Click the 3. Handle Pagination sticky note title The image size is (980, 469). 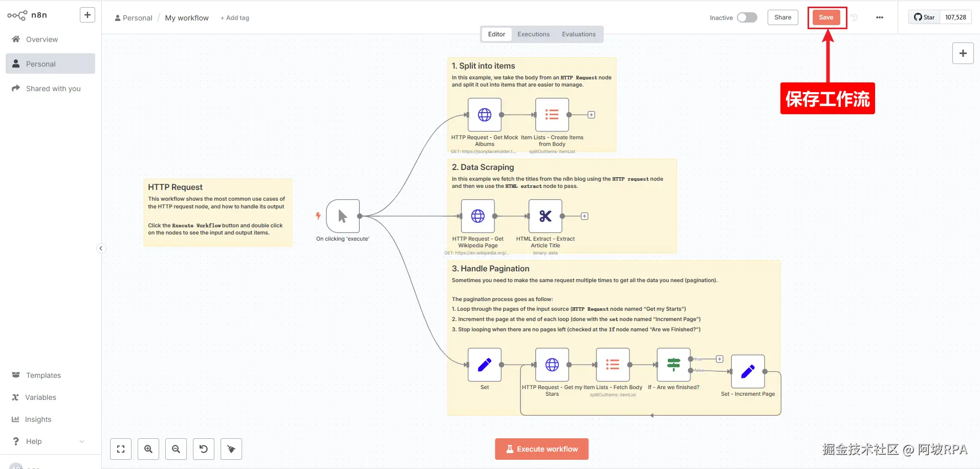[x=490, y=268]
